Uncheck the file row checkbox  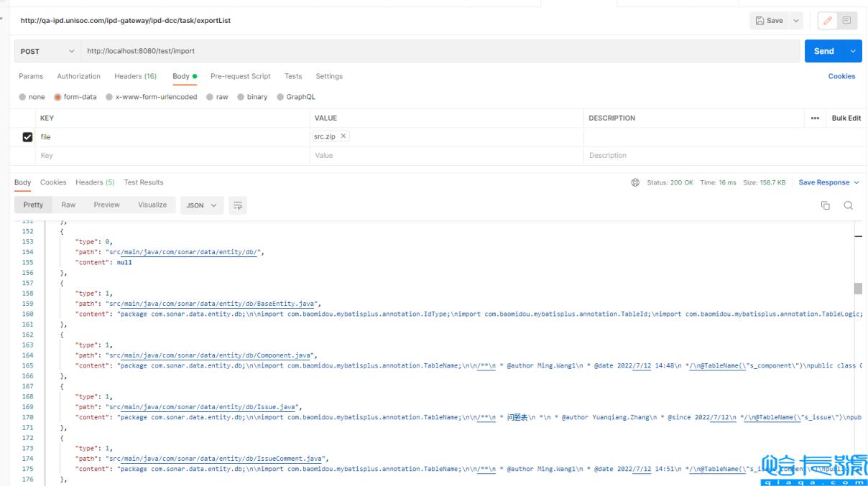coord(28,137)
